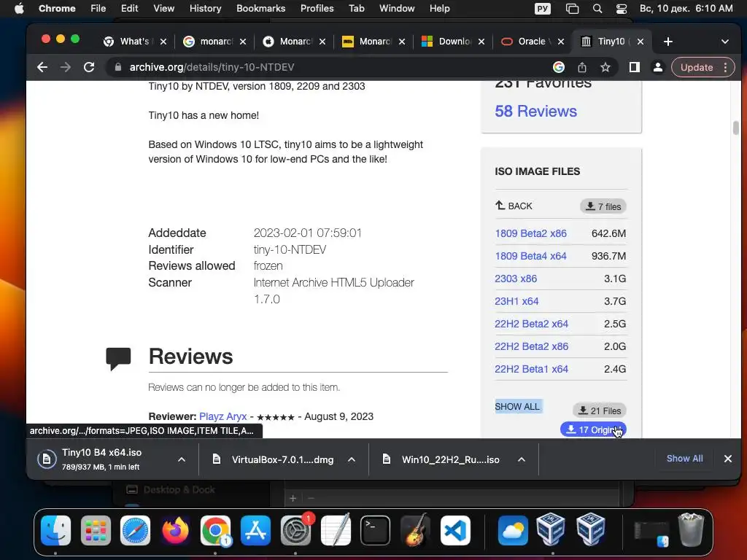Open System Settings from the Dock

click(x=295, y=530)
